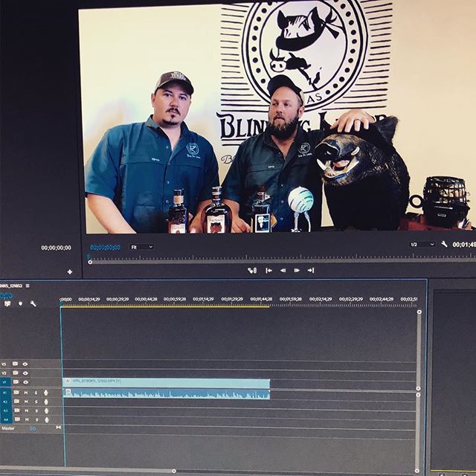Click ruler at 00;00;59;28

coord(175,299)
